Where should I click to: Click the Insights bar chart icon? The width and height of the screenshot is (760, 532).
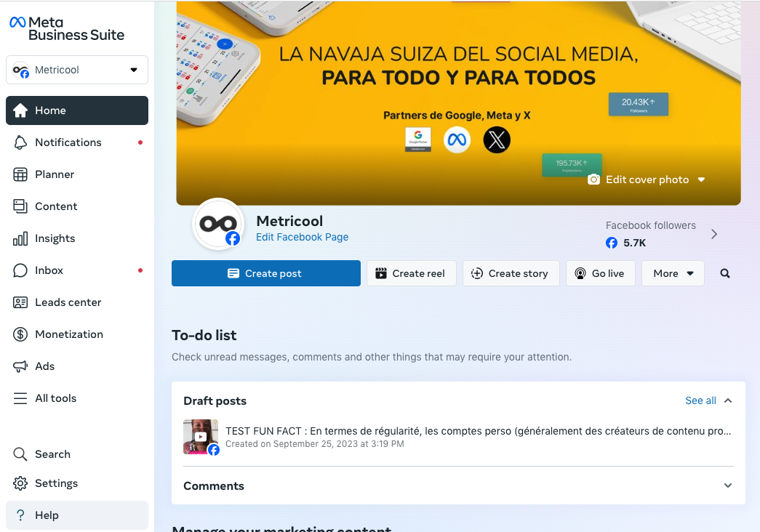(x=20, y=238)
